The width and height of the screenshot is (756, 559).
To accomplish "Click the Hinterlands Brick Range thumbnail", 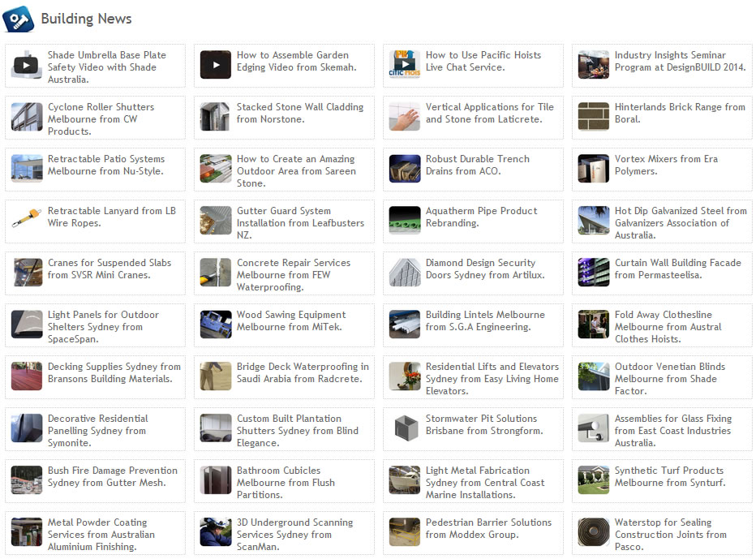I will click(594, 117).
